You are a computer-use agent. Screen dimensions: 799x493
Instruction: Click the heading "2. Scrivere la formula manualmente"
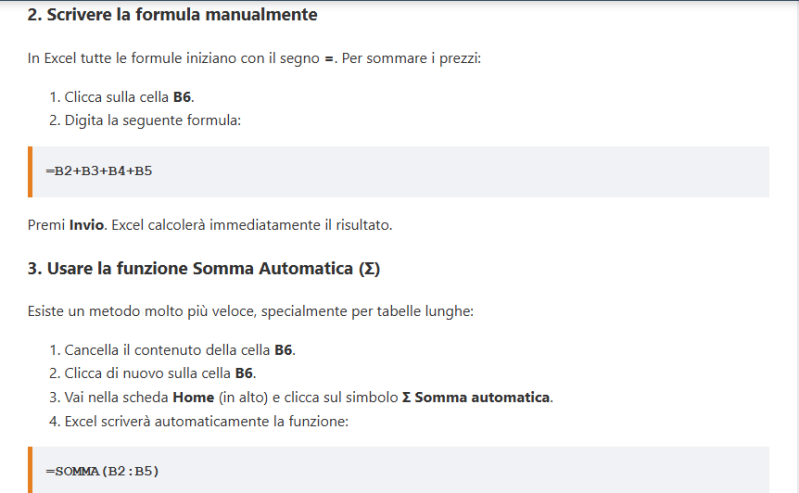coord(172,15)
